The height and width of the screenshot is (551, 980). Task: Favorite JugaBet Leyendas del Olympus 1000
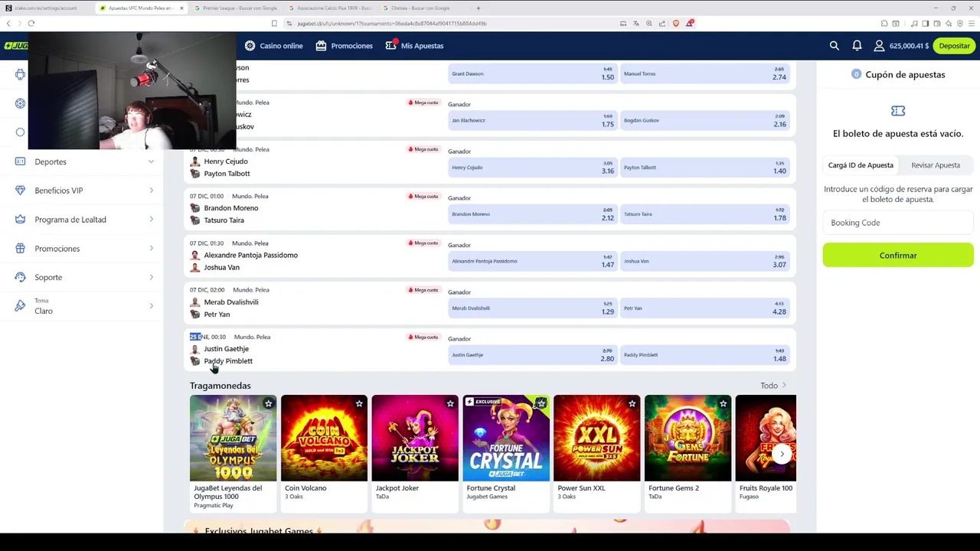[268, 403]
